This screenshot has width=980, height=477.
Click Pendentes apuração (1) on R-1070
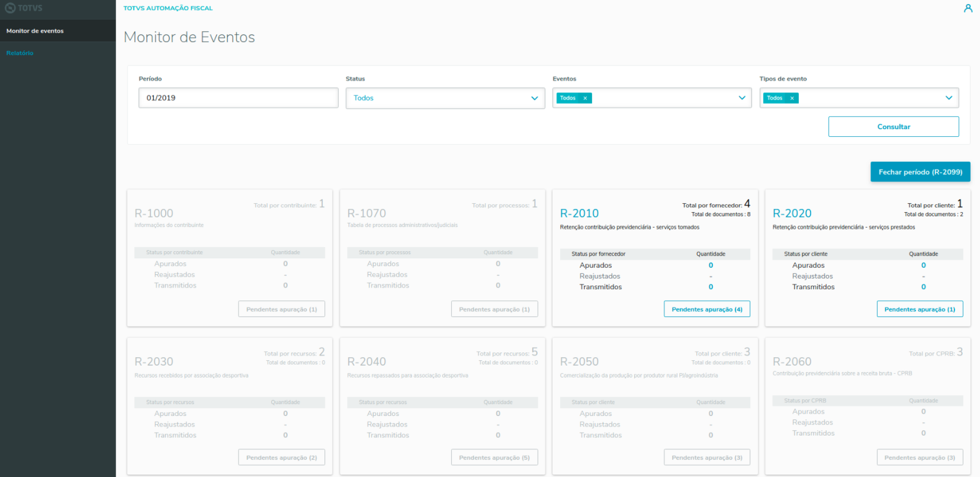click(494, 309)
